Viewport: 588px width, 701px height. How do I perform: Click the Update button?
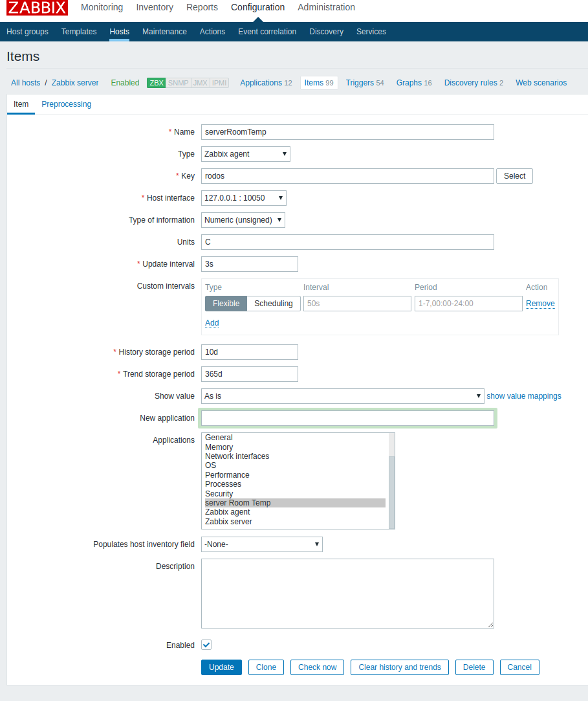tap(221, 667)
